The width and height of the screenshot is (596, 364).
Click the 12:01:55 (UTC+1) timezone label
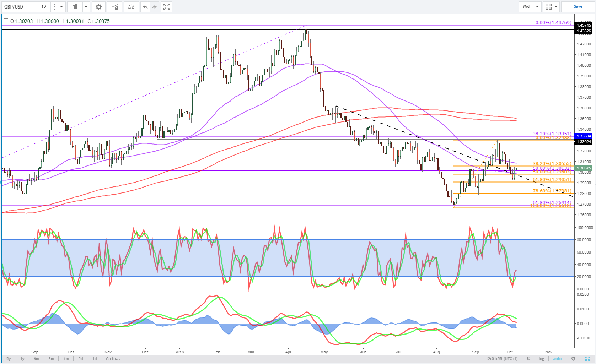pyautogui.click(x=502, y=359)
